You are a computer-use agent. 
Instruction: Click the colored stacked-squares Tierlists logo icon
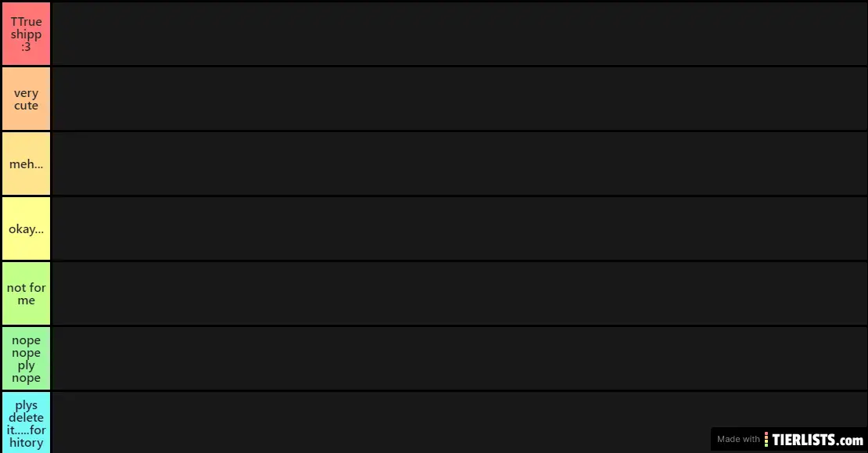[767, 439]
